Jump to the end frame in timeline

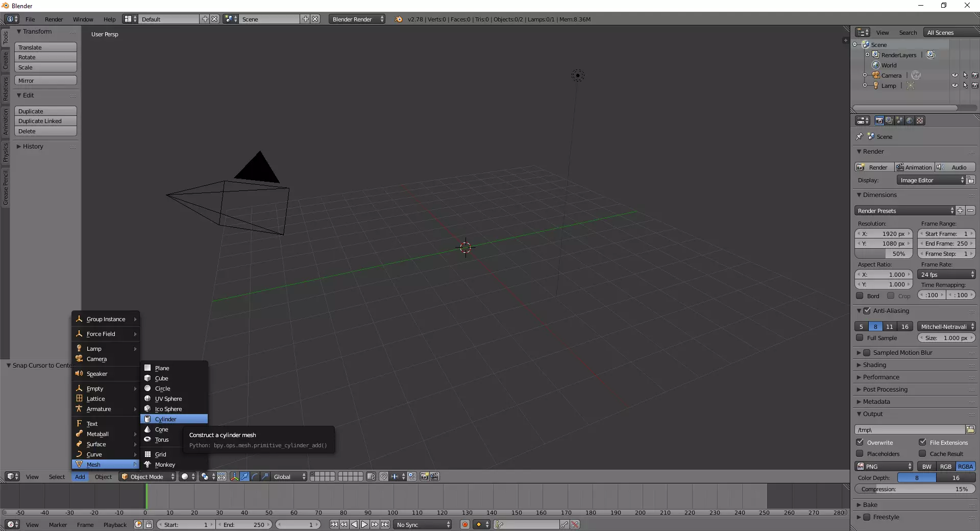[x=385, y=524]
